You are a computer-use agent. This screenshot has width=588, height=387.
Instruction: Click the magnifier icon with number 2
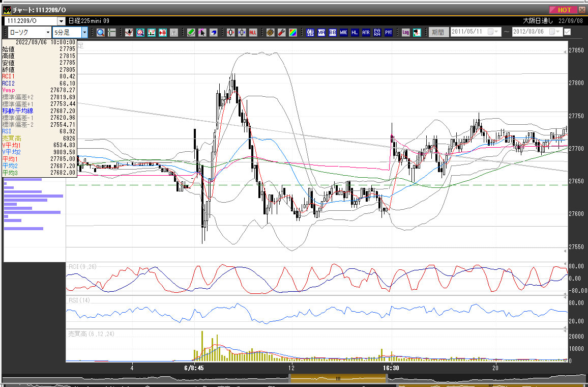[x=140, y=33]
